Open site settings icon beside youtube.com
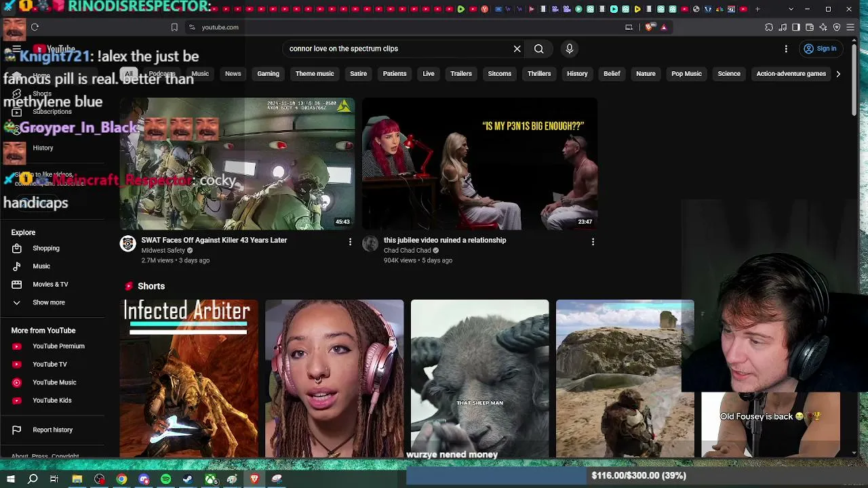868x488 pixels. [193, 27]
